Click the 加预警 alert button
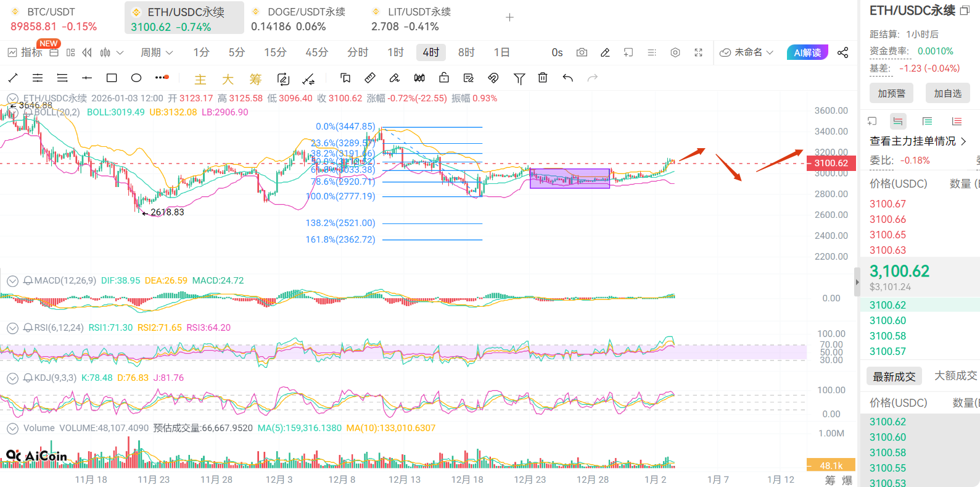The image size is (980, 487). (x=891, y=93)
